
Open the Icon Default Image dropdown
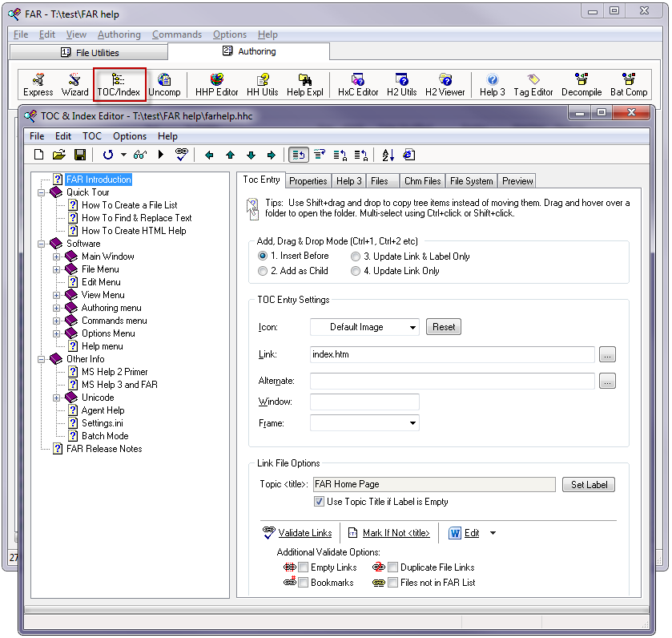tap(364, 327)
